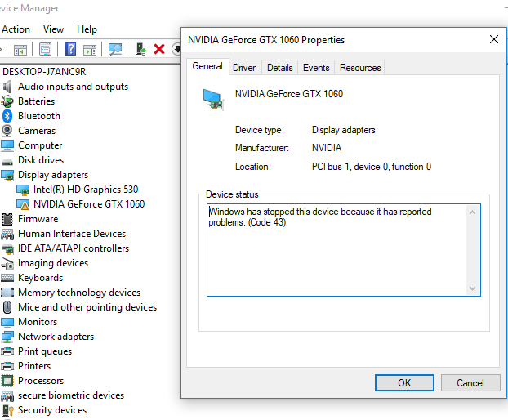Click the 'NVIDIA' Manufacturer value
Viewport: 508px width, 420px height.
pyautogui.click(x=327, y=148)
